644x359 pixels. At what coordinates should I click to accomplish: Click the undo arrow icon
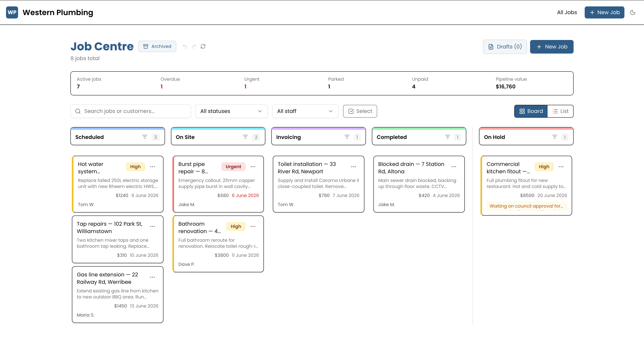(x=185, y=46)
